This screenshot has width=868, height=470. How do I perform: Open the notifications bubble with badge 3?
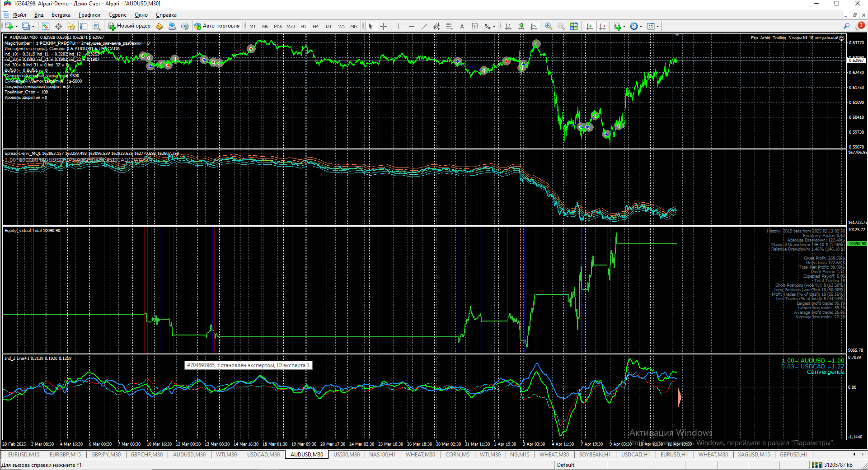coord(860,26)
